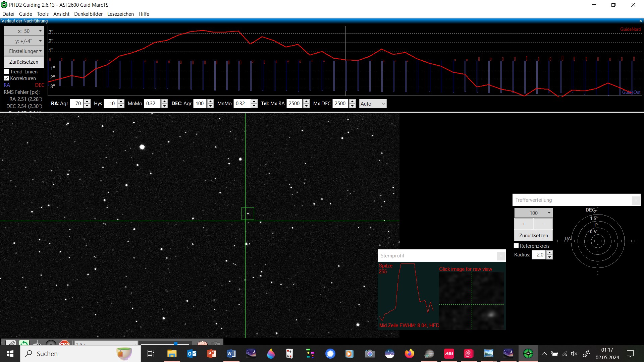This screenshot has height=362, width=644.
Task: Close the Trefferverteilung panel
Action: tap(636, 200)
